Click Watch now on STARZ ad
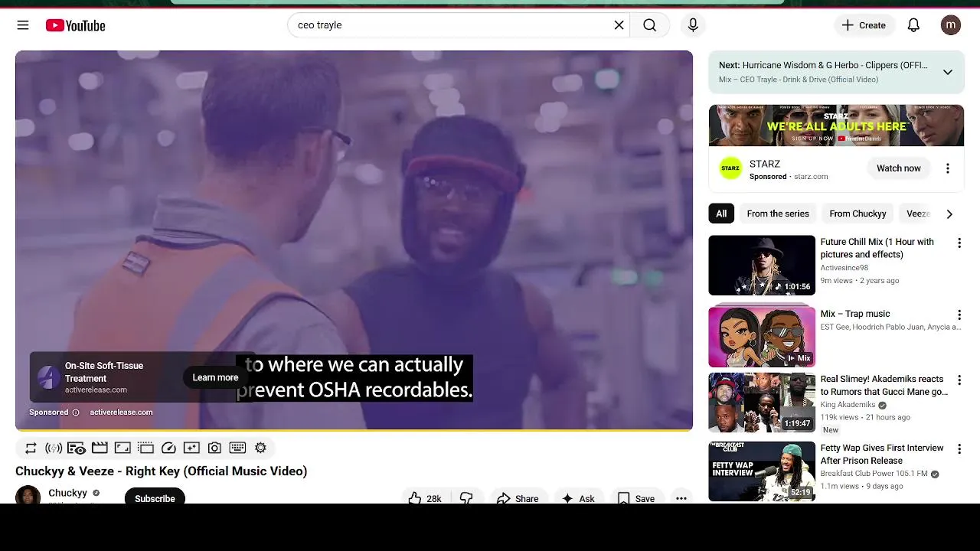Image resolution: width=980 pixels, height=551 pixels. click(x=898, y=168)
